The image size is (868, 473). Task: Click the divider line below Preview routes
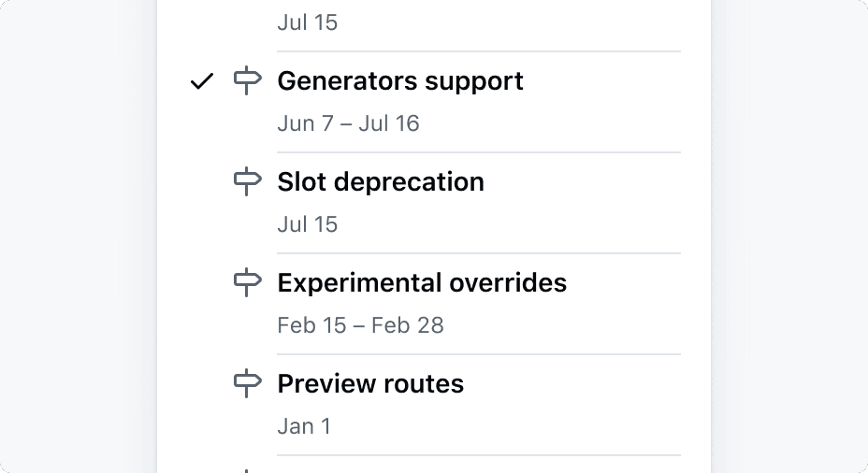(x=479, y=455)
